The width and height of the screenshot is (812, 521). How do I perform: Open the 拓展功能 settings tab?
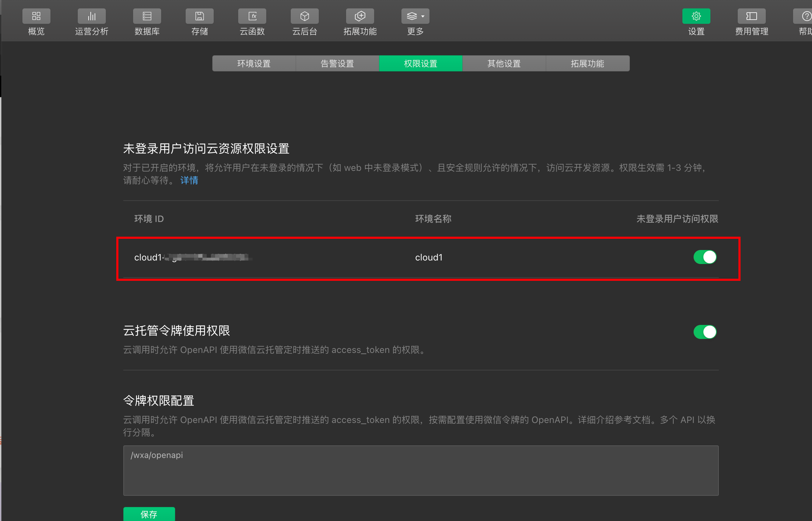pyautogui.click(x=587, y=64)
